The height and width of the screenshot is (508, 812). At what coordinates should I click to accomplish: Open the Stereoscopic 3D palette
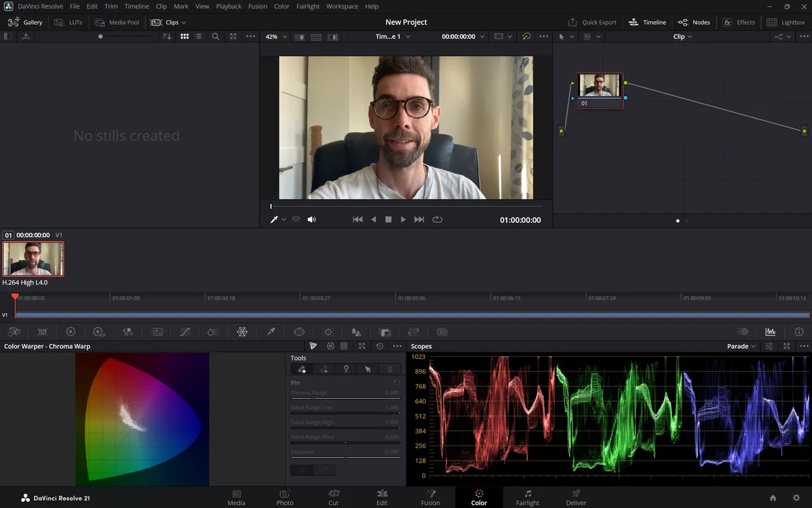coord(442,332)
